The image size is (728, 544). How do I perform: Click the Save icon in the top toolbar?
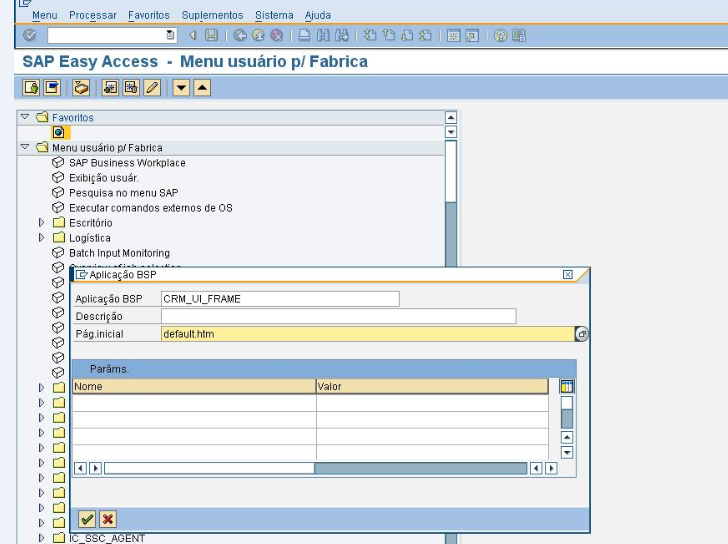211,35
